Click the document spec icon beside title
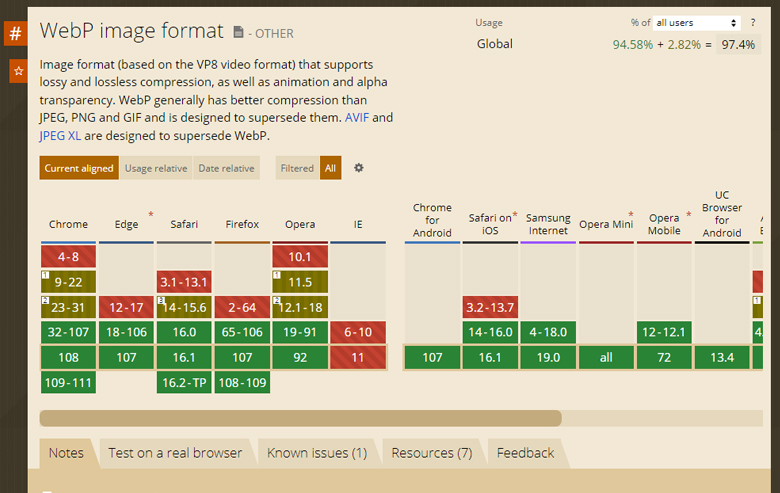780x493 pixels. pos(238,32)
